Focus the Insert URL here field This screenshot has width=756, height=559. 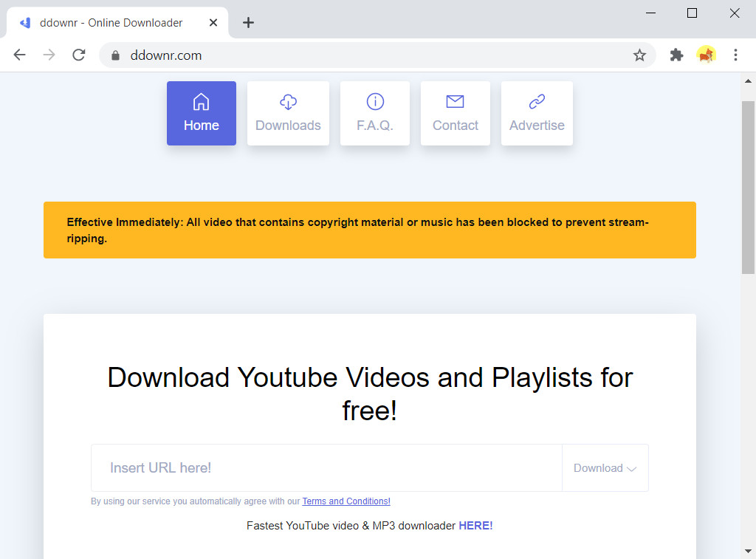(x=326, y=468)
